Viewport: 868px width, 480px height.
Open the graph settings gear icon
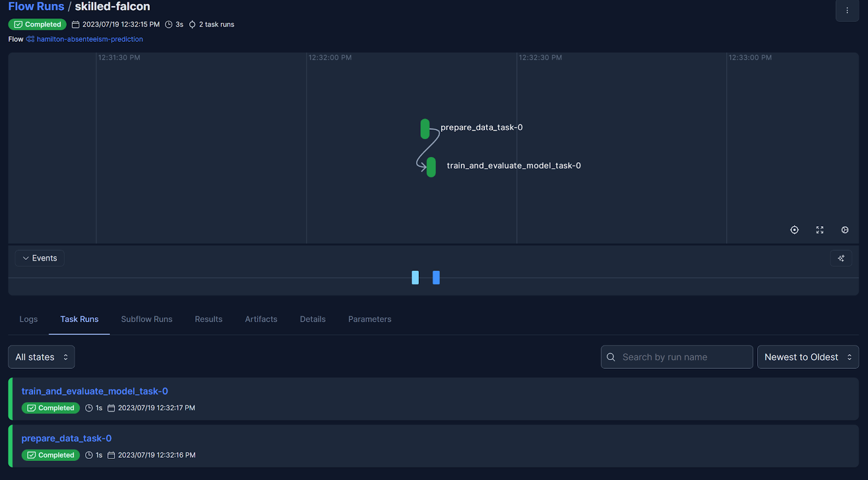click(845, 230)
